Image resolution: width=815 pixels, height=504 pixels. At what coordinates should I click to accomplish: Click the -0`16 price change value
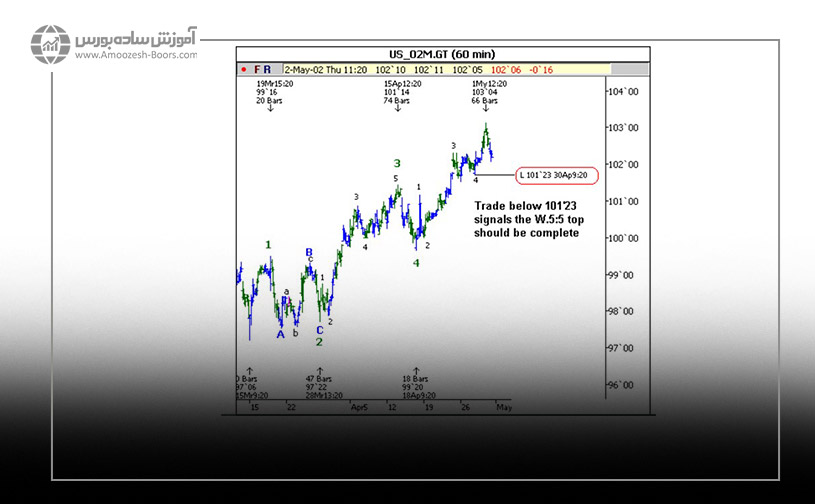pyautogui.click(x=541, y=70)
